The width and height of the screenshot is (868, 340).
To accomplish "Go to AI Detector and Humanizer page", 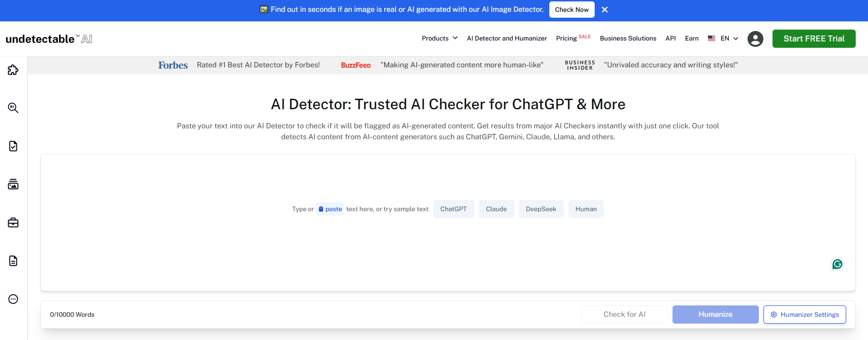I will [507, 38].
